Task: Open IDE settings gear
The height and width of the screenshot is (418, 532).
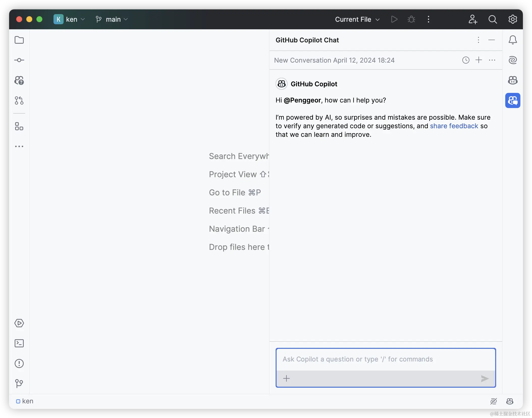Action: click(x=513, y=19)
